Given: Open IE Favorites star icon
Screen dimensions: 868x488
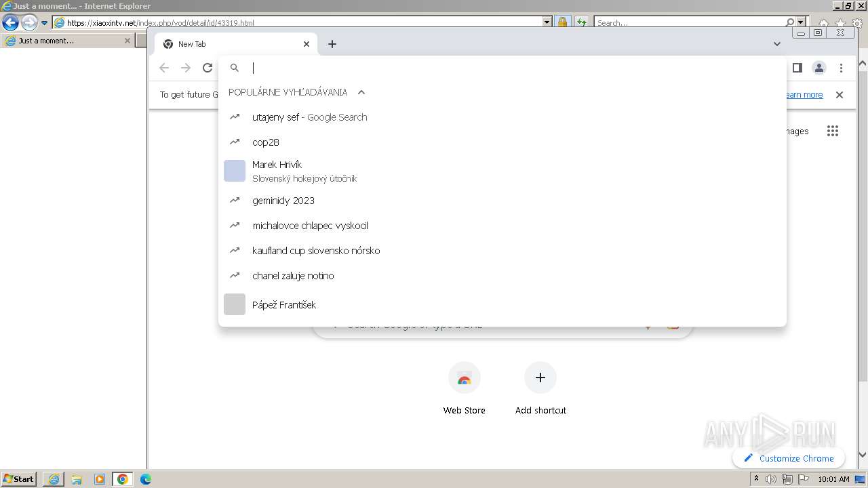Looking at the screenshot, I should pyautogui.click(x=840, y=23).
